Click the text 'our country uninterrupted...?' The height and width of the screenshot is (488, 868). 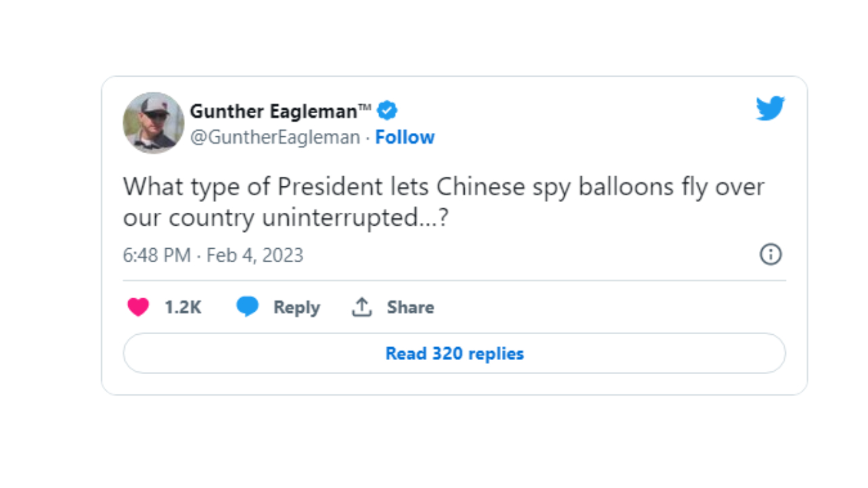[285, 218]
